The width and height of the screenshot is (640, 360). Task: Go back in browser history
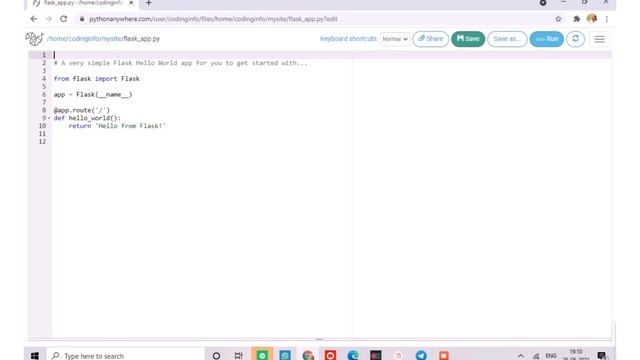[x=33, y=19]
